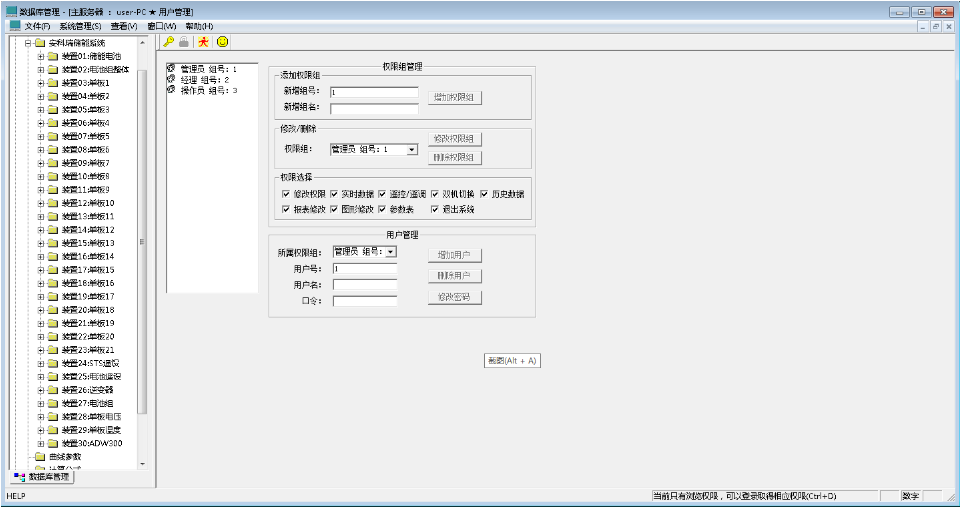962x510 pixels.
Task: Click the yellow key login icon
Action: [x=168, y=42]
